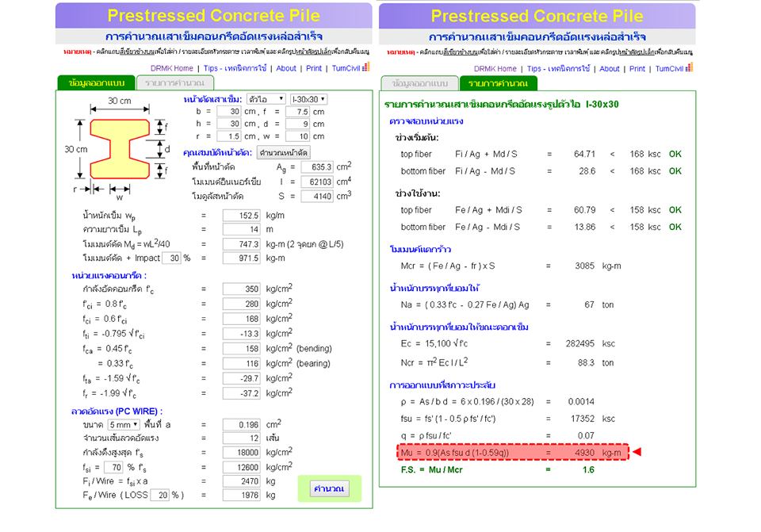Click the f'ci field showing 280
The width and height of the screenshot is (761, 532).
point(241,304)
